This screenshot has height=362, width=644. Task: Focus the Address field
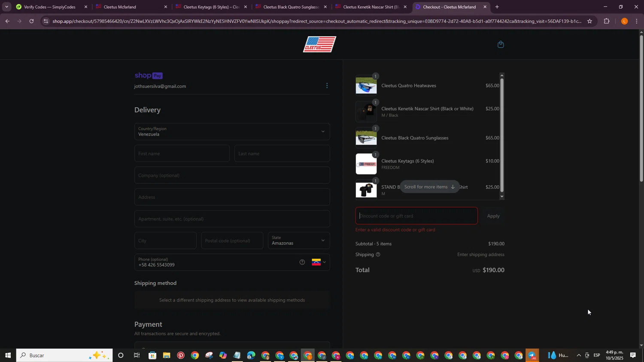click(x=232, y=197)
